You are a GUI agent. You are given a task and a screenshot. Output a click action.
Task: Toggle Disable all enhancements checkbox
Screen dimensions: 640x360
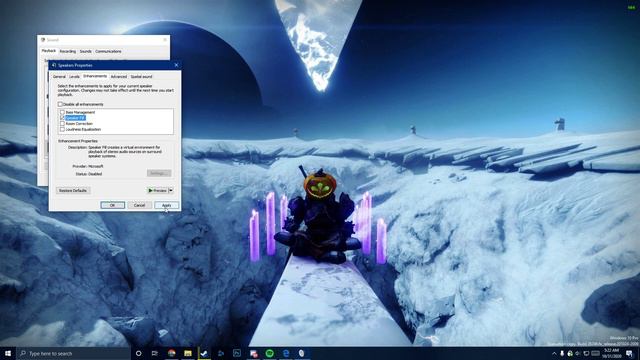click(60, 104)
